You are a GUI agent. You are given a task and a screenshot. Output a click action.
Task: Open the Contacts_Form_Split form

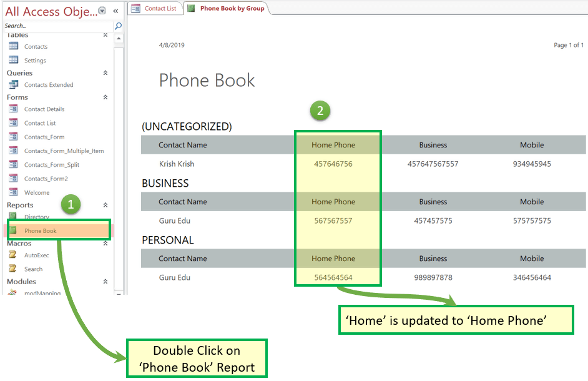coord(52,165)
